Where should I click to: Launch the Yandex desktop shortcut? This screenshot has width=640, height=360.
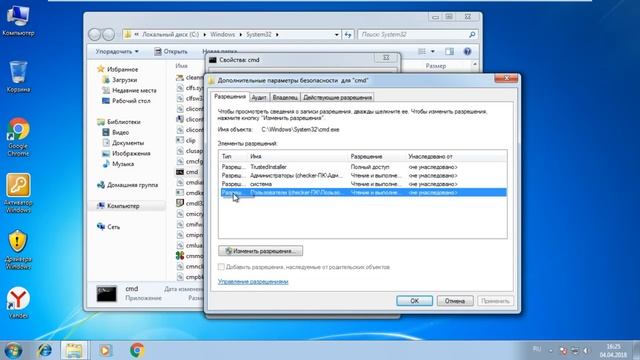[18, 302]
